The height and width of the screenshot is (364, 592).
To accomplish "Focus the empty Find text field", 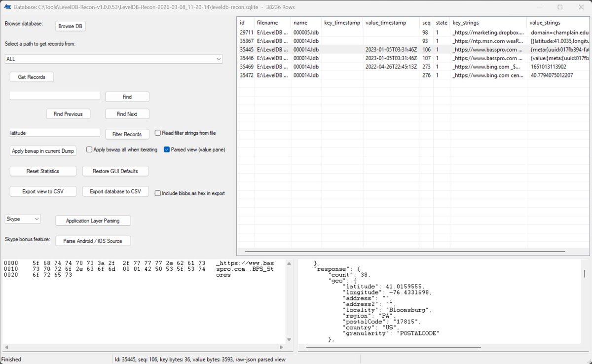I will (x=55, y=96).
